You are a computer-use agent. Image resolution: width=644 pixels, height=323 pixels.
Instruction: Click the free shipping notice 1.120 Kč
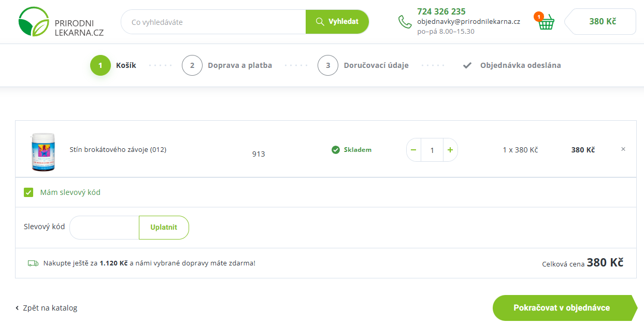tap(149, 263)
